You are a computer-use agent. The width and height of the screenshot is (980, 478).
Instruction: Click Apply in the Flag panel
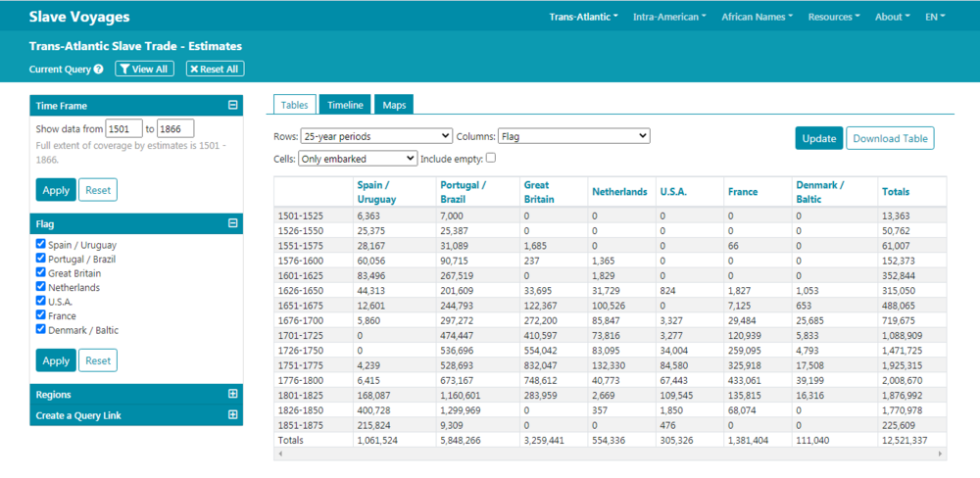pyautogui.click(x=56, y=360)
